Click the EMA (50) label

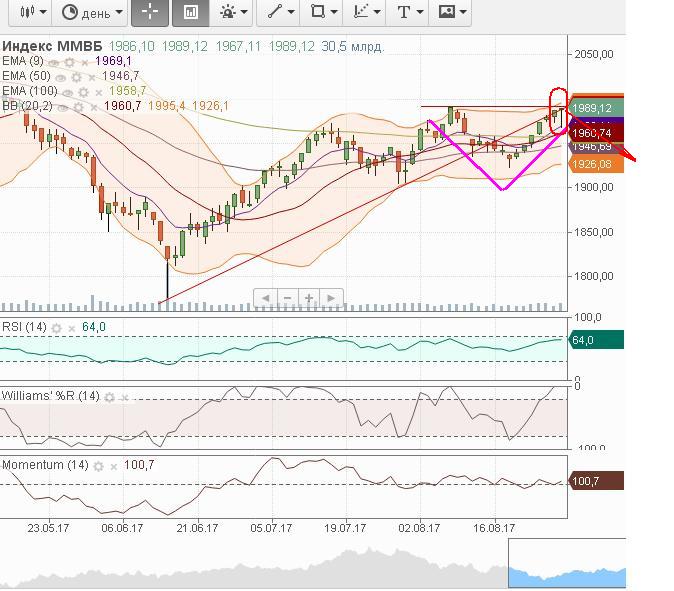click(26, 76)
